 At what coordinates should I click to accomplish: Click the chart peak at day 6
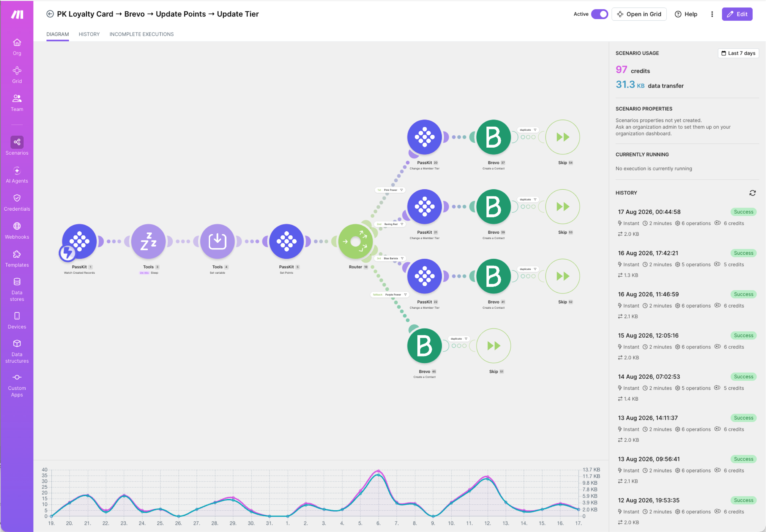pyautogui.click(x=378, y=472)
